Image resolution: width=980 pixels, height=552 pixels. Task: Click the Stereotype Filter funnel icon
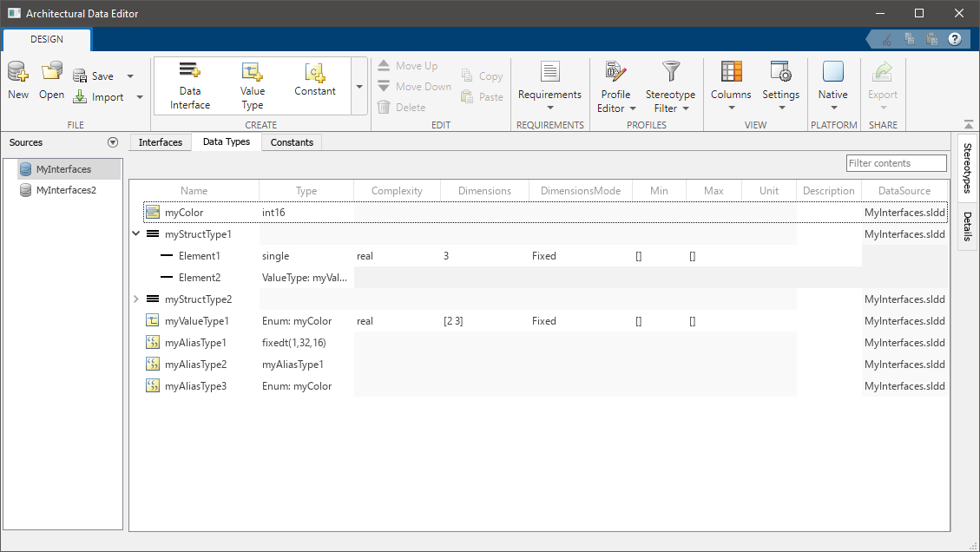tap(671, 71)
